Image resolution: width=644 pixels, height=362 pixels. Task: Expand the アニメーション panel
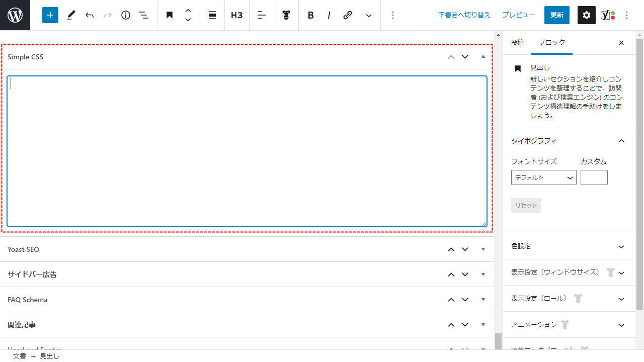pos(569,325)
